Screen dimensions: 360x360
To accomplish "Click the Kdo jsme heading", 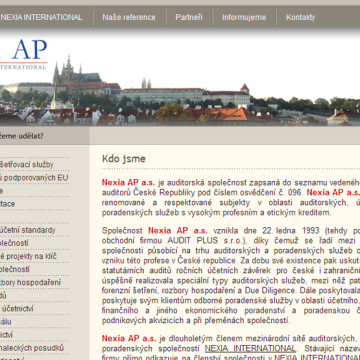I will pyautogui.click(x=124, y=159).
